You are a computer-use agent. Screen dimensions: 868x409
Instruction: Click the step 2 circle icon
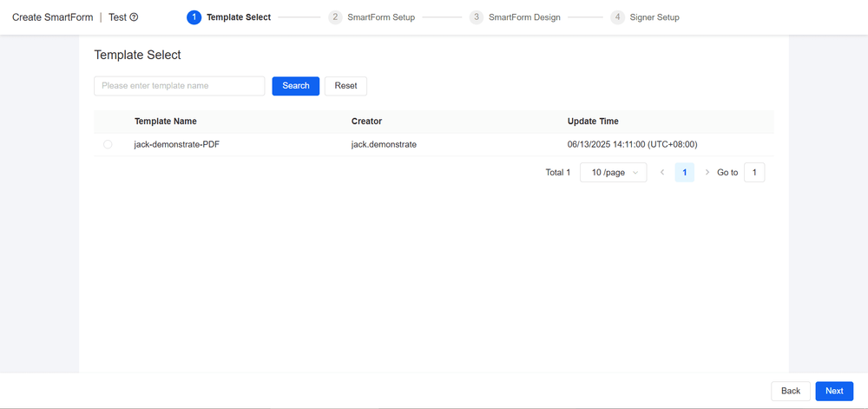click(335, 17)
